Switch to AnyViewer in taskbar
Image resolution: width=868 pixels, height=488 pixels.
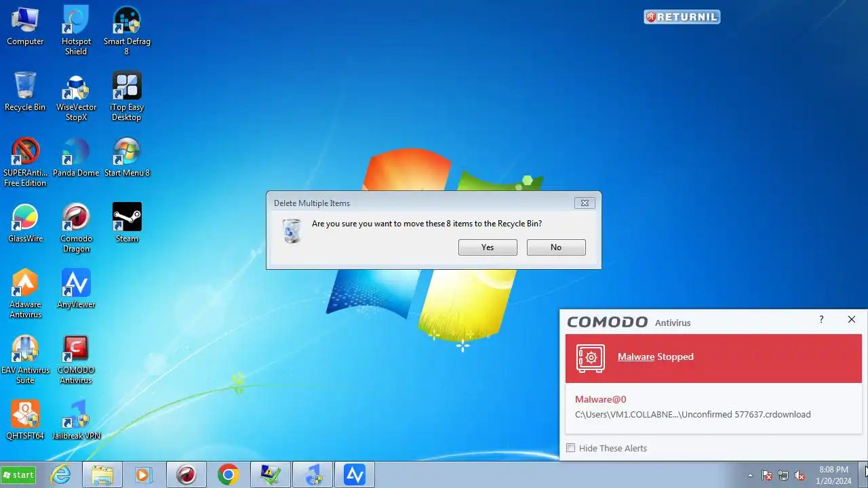pyautogui.click(x=355, y=475)
